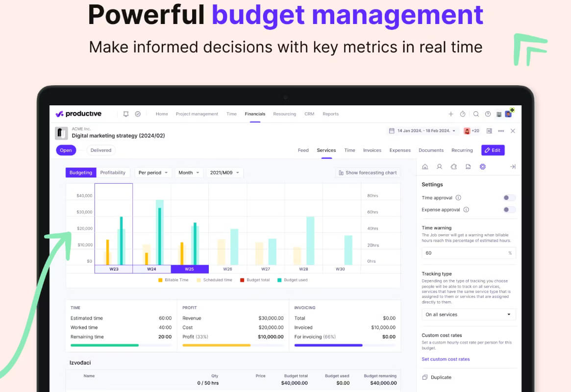Switch to the Invoices tab
Screen dimensions: 571x392
point(372,150)
